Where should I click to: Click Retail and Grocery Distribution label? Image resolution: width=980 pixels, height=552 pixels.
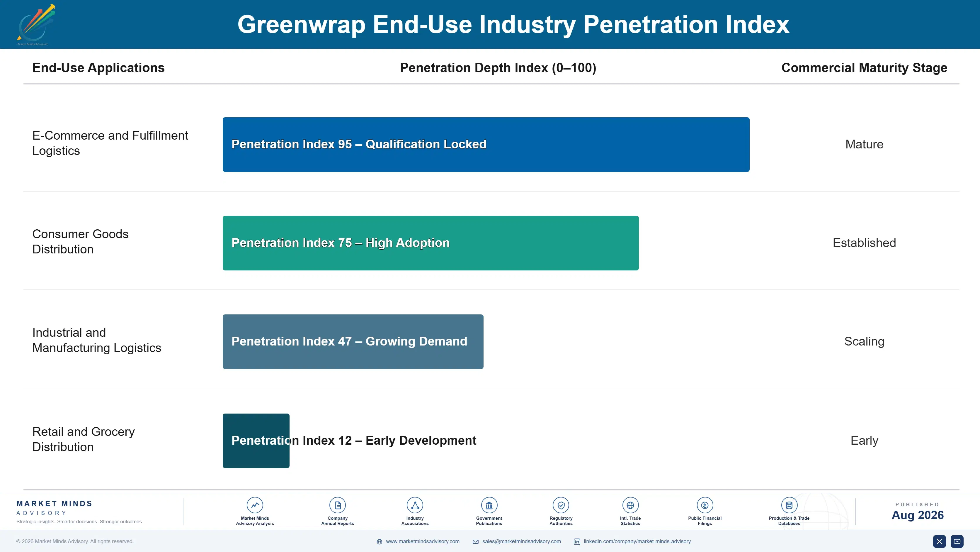(84, 439)
